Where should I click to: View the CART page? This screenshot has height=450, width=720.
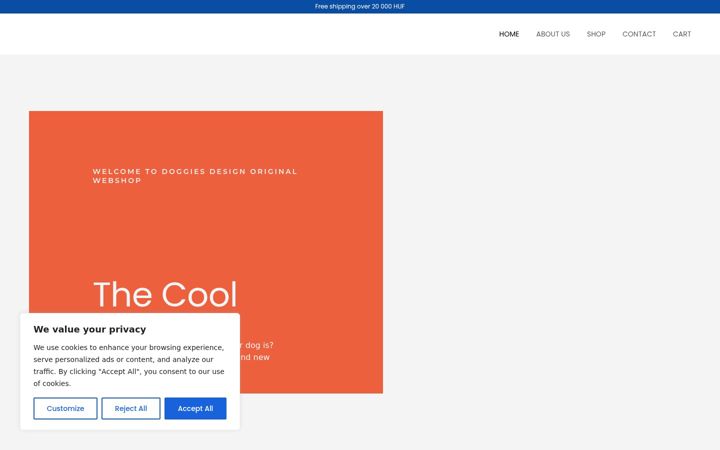(681, 34)
